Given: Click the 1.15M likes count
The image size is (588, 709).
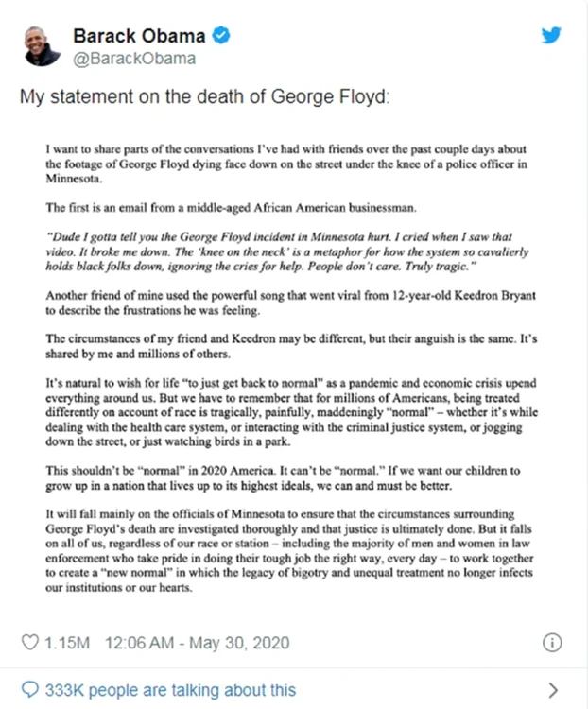Looking at the screenshot, I should point(67,643).
